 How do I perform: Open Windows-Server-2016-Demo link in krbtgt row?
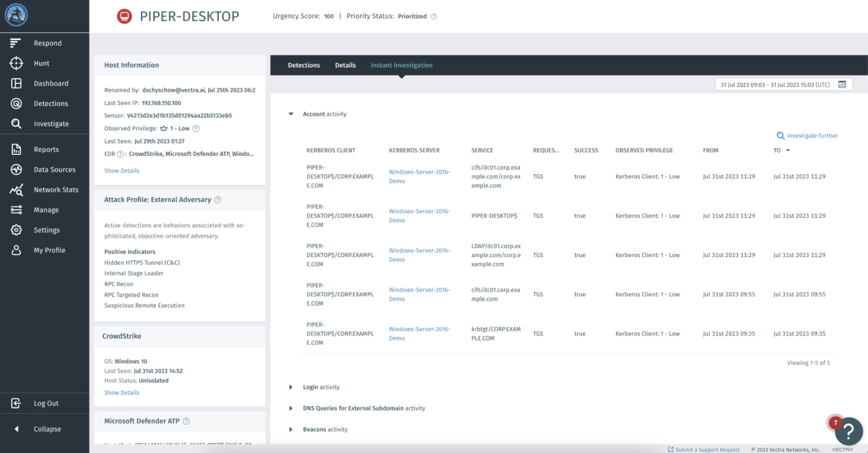pos(419,333)
